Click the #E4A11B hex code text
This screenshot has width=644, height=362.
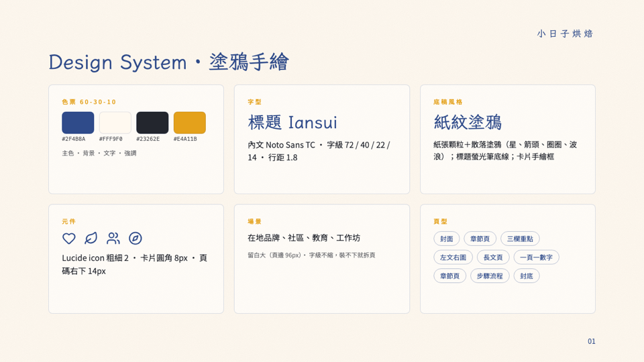click(185, 139)
